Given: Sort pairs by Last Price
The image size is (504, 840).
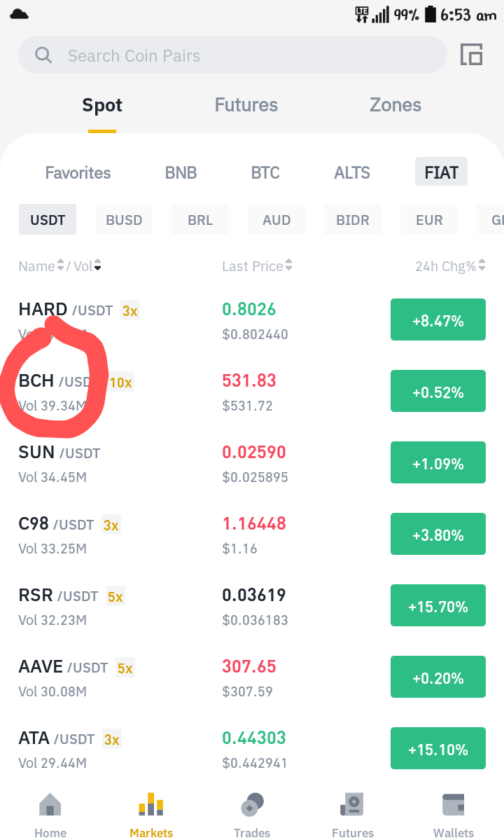Looking at the screenshot, I should coord(258,266).
